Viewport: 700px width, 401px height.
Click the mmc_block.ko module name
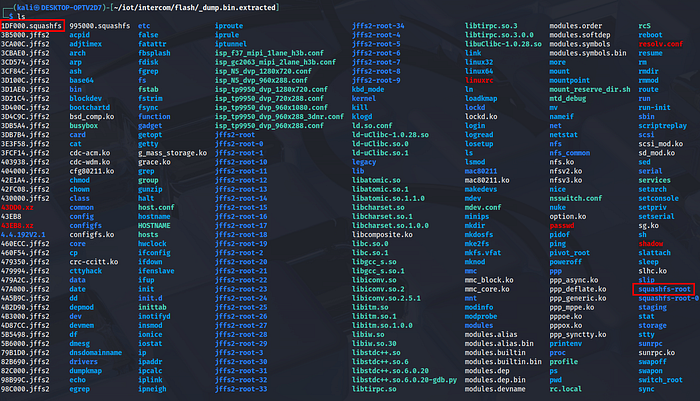click(x=489, y=280)
